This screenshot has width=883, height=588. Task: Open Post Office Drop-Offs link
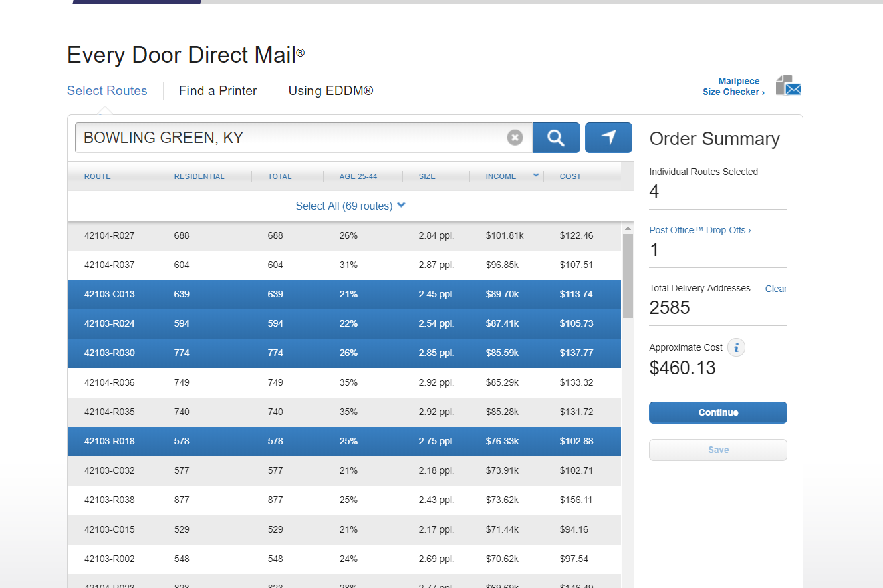tap(700, 230)
